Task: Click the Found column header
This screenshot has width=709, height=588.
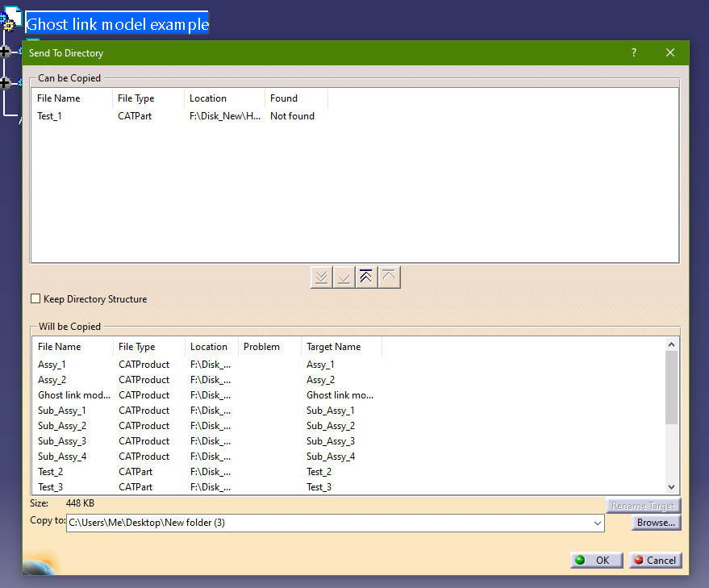Action: tap(284, 98)
